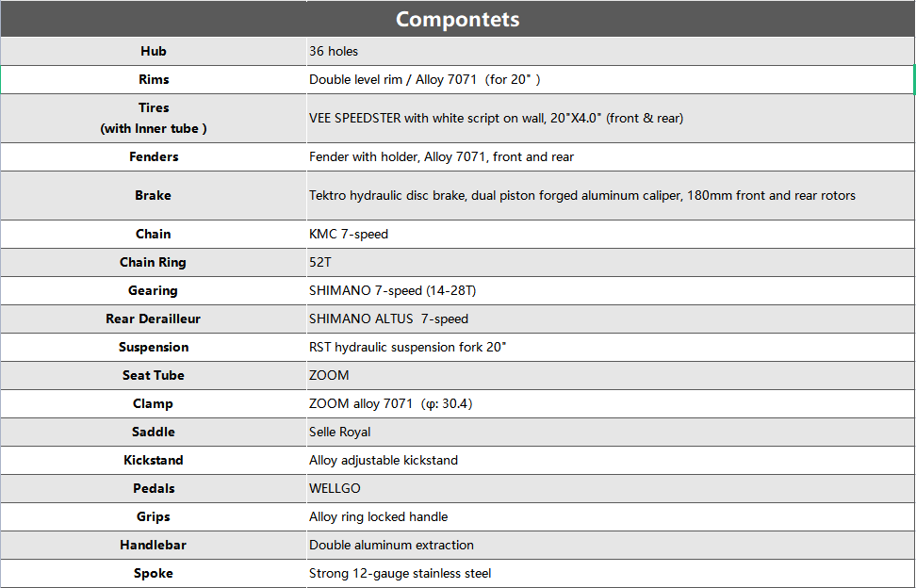Click the '52T' chain ring value
916x588 pixels.
point(322,262)
